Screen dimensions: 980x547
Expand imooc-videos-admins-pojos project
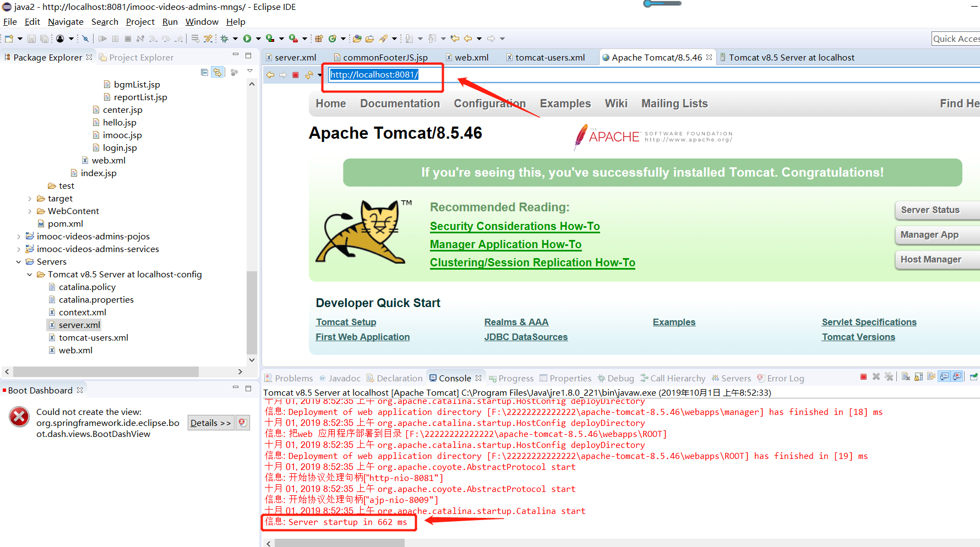tap(19, 237)
